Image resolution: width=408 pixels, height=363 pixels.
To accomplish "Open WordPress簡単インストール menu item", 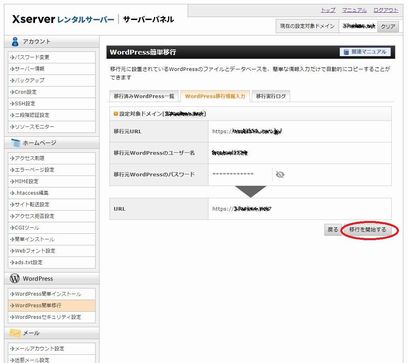I will click(52, 294).
